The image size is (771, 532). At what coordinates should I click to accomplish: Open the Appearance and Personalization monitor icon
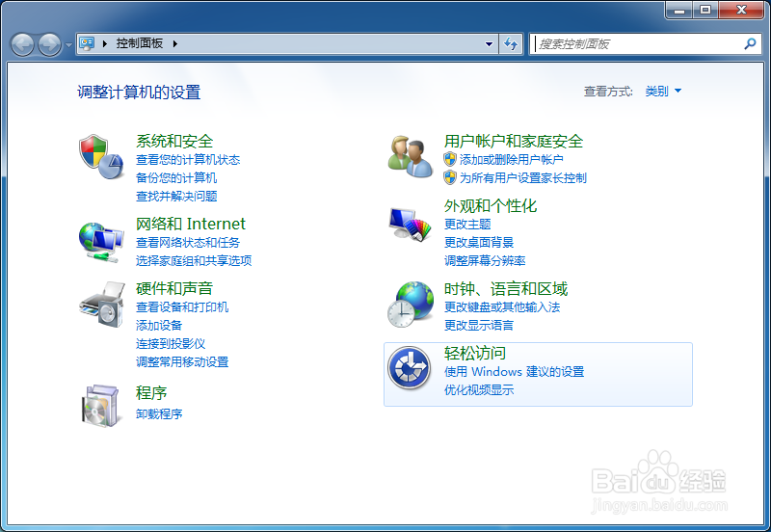point(411,224)
